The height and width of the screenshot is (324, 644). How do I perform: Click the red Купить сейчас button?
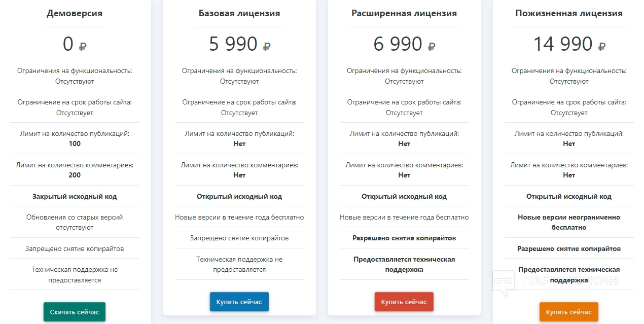click(404, 302)
